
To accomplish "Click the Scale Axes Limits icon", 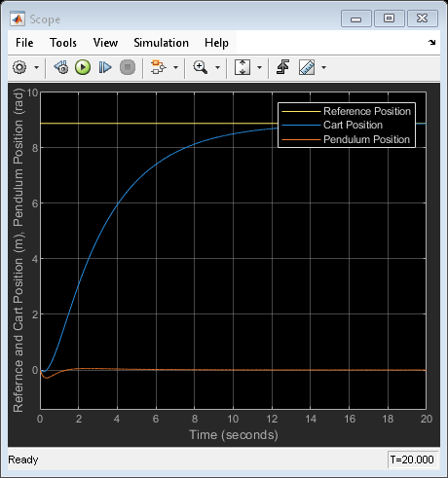I will [243, 67].
